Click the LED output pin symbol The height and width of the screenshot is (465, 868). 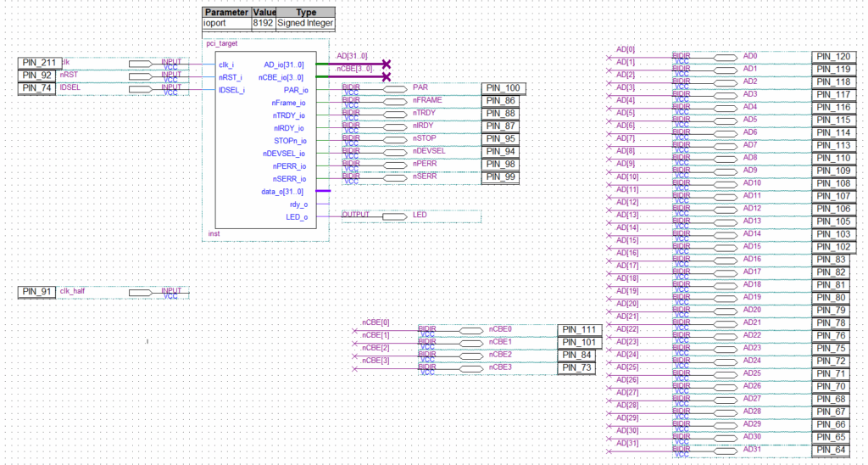coord(394,216)
